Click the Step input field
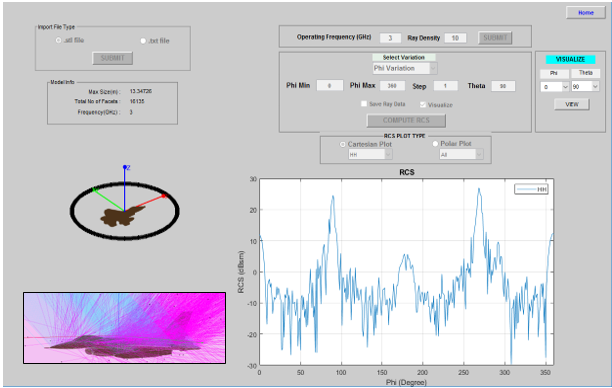The image size is (612, 388). point(445,86)
